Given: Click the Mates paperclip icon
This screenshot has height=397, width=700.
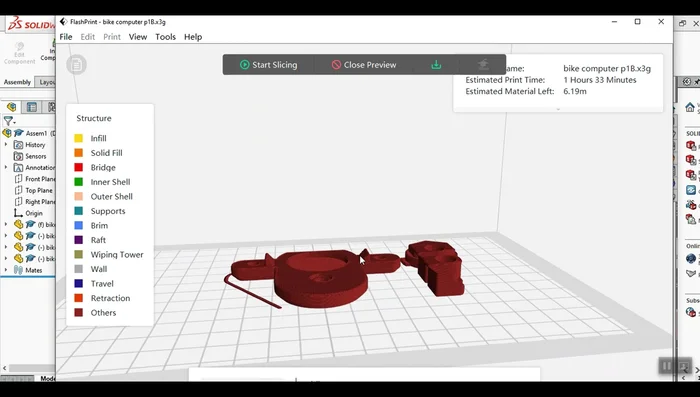Looking at the screenshot, I should pos(18,270).
